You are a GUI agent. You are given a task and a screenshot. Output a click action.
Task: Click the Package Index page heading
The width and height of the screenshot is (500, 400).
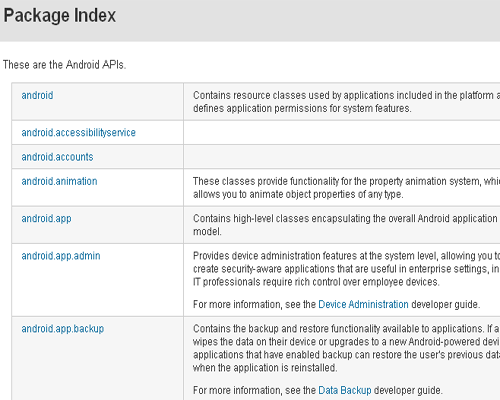click(x=60, y=15)
